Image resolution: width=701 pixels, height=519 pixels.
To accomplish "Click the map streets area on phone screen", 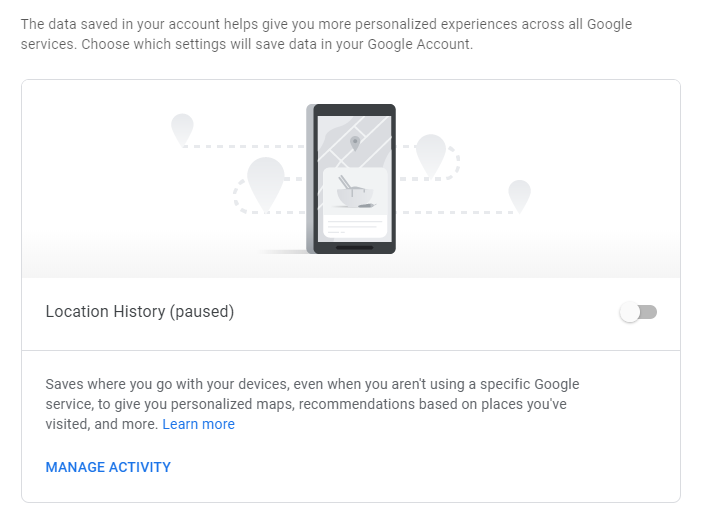I will [x=355, y=141].
